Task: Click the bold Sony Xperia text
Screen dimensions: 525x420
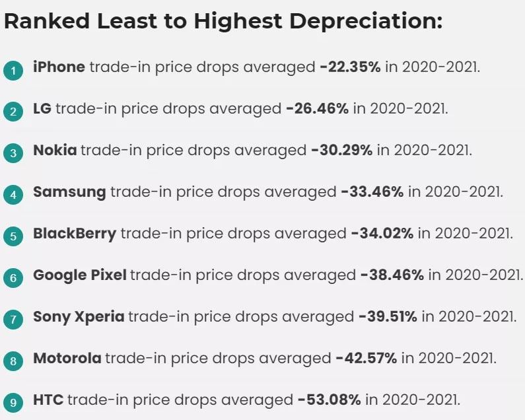Action: (79, 316)
